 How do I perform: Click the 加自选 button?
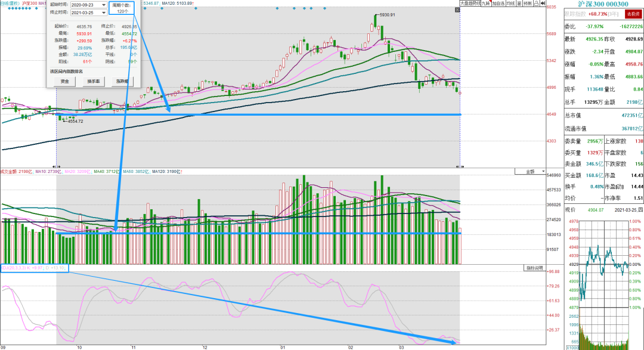(498, 4)
